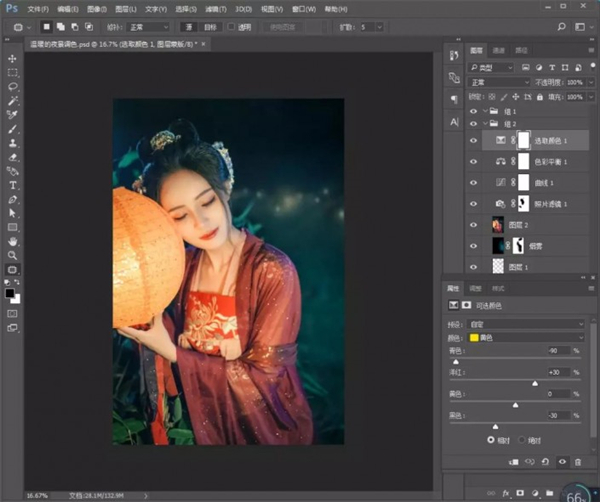Select the Hand tool
The image size is (600, 502).
point(13,241)
